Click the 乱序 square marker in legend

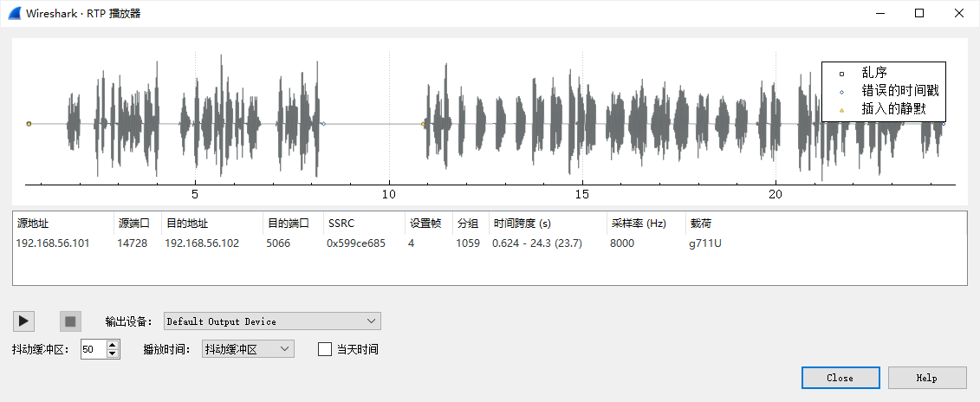point(841,74)
